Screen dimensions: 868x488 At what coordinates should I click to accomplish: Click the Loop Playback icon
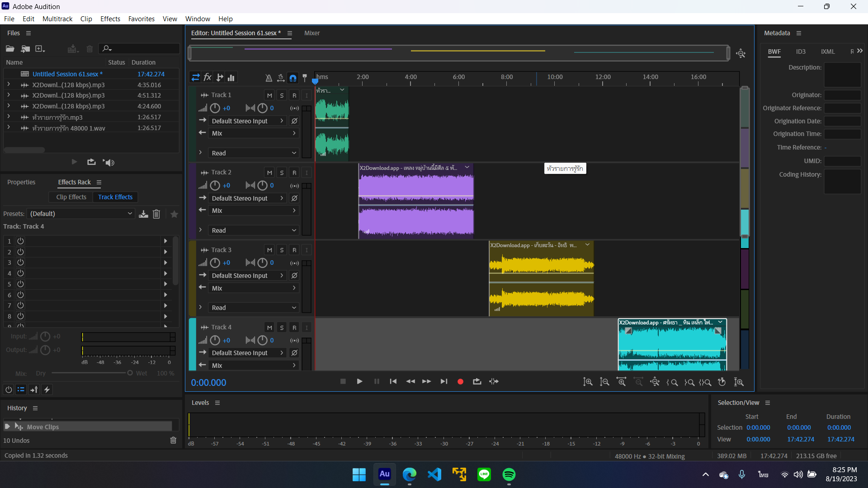pos(477,382)
